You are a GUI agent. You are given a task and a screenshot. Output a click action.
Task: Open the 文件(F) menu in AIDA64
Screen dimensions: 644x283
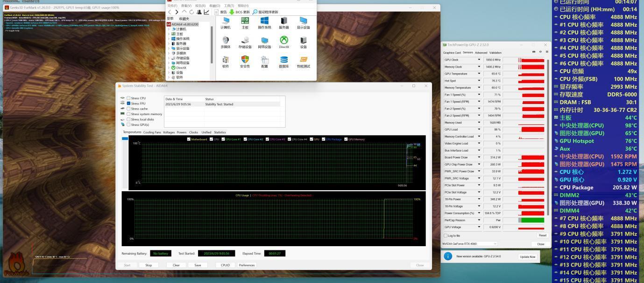172,6
